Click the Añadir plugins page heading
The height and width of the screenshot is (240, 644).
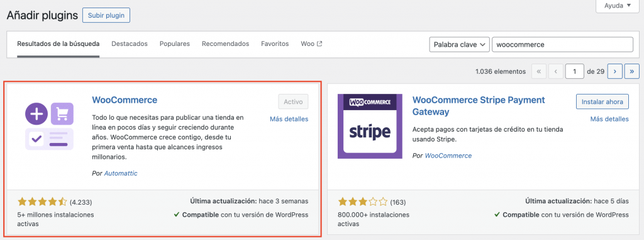[x=42, y=15]
